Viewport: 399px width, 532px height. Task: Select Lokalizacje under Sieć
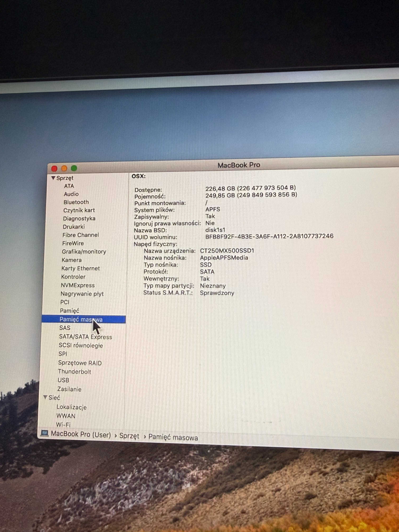tap(71, 407)
